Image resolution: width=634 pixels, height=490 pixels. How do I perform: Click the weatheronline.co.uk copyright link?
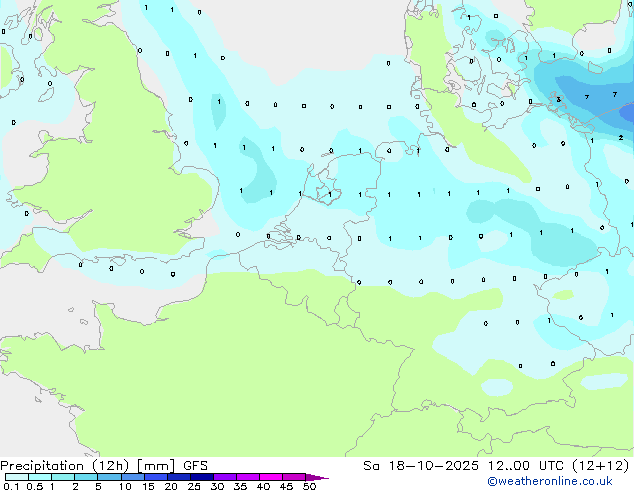[x=550, y=481]
